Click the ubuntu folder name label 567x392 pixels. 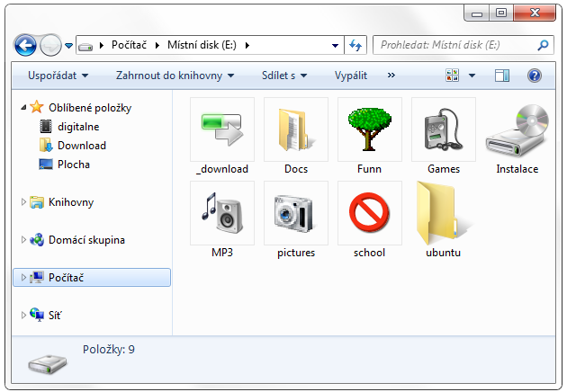pos(444,253)
